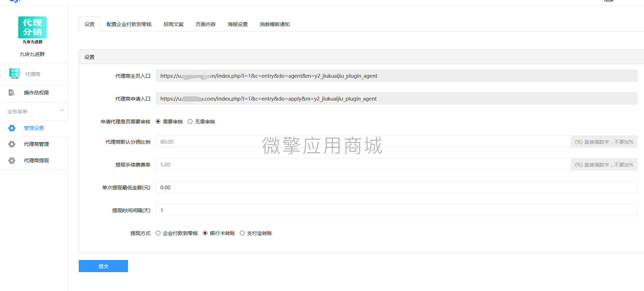The height and width of the screenshot is (291, 644).
Task: Click the back arrow left of 代理商
Action: click(1, 73)
